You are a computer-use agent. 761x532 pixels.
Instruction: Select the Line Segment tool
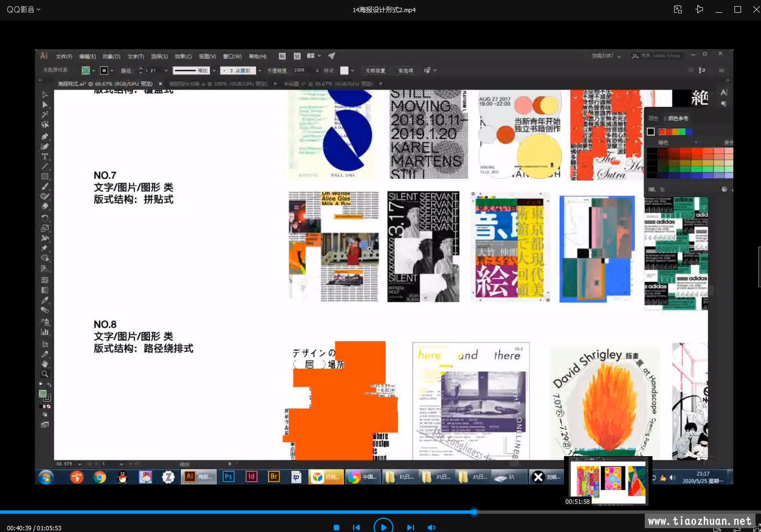coord(45,167)
